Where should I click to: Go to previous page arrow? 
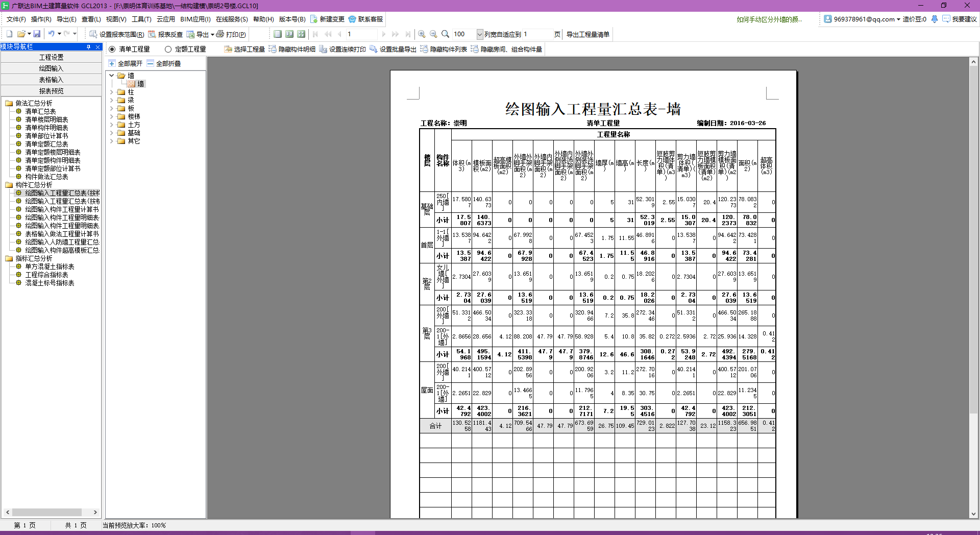[340, 34]
